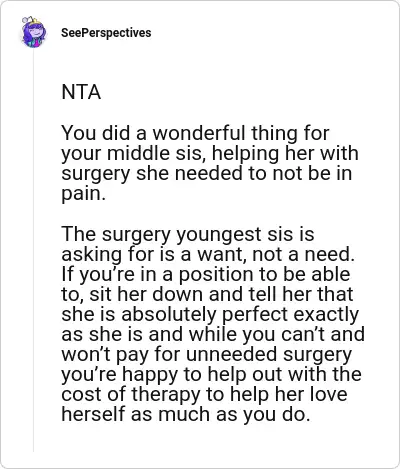Click the word "pain." ending first paragraph
Image resolution: width=400 pixels, height=469 pixels.
coord(84,194)
